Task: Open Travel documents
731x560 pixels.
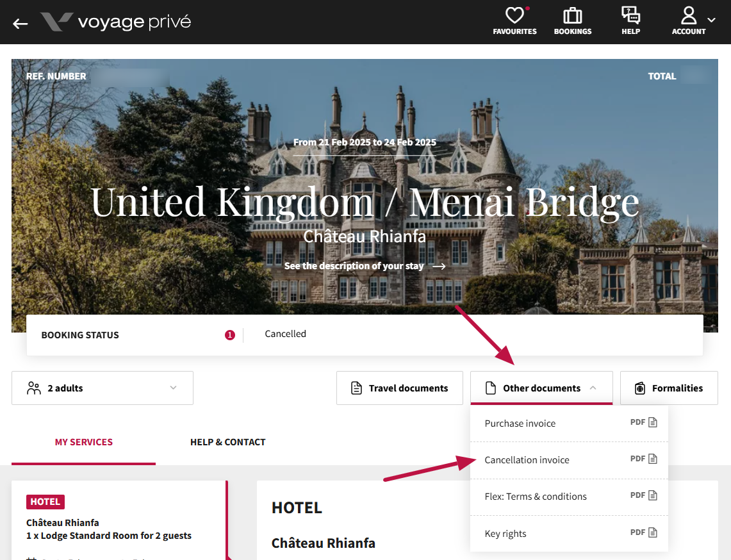Action: (x=400, y=388)
